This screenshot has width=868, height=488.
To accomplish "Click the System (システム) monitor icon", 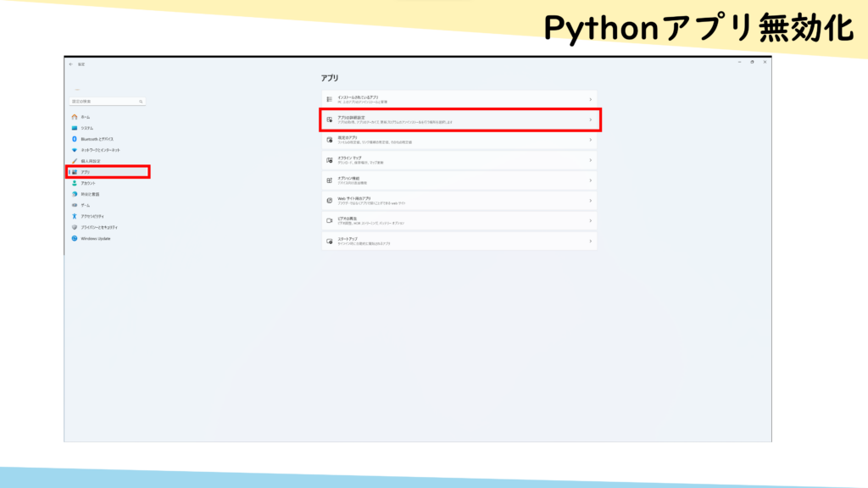I will pos(75,128).
